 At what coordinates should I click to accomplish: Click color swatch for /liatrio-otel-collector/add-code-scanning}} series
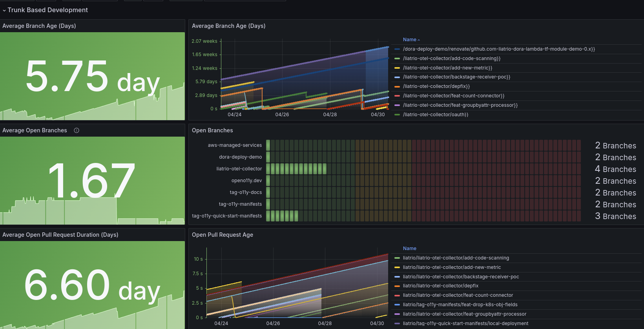coord(397,58)
